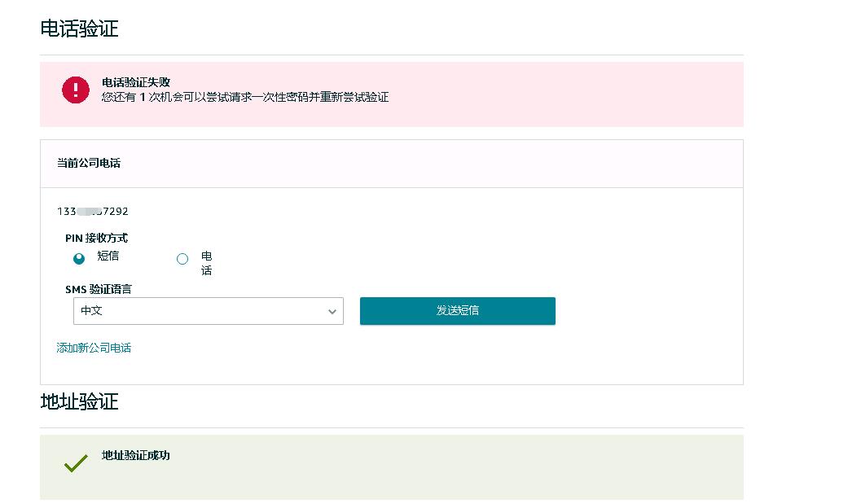This screenshot has height=504, width=848.
Task: Click the 当前公司电话 section header
Action: pyautogui.click(x=89, y=163)
